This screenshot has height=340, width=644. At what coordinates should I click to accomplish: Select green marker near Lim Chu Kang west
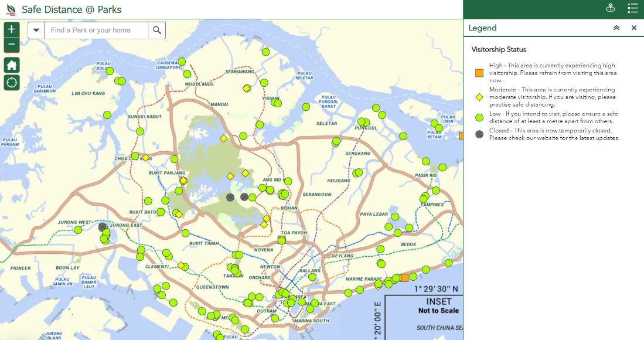(107, 115)
